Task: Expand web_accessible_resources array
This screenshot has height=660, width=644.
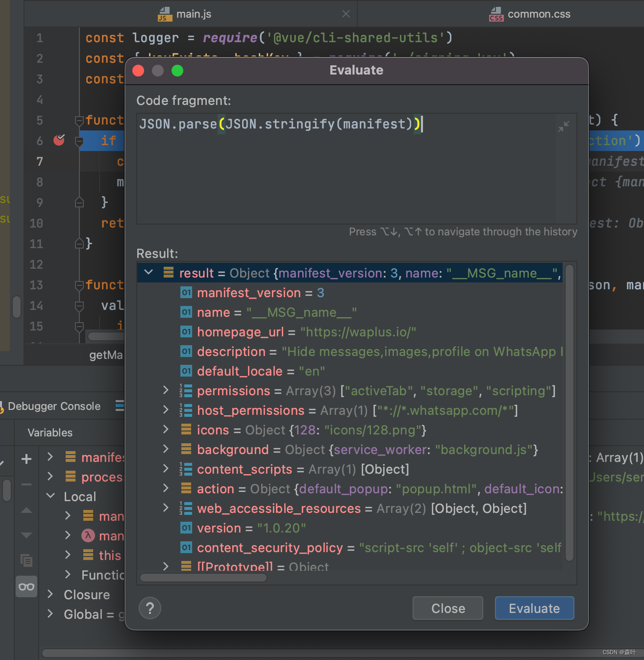Action: pyautogui.click(x=166, y=508)
